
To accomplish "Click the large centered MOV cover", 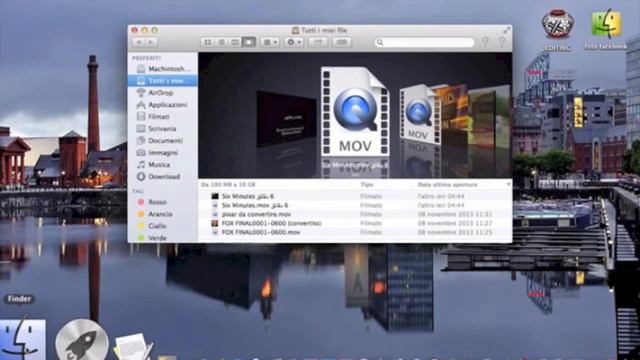I will point(355,111).
